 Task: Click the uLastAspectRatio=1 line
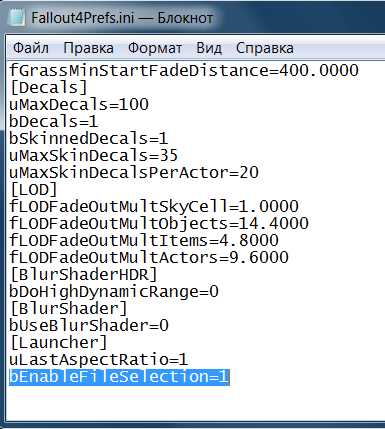coord(99,360)
